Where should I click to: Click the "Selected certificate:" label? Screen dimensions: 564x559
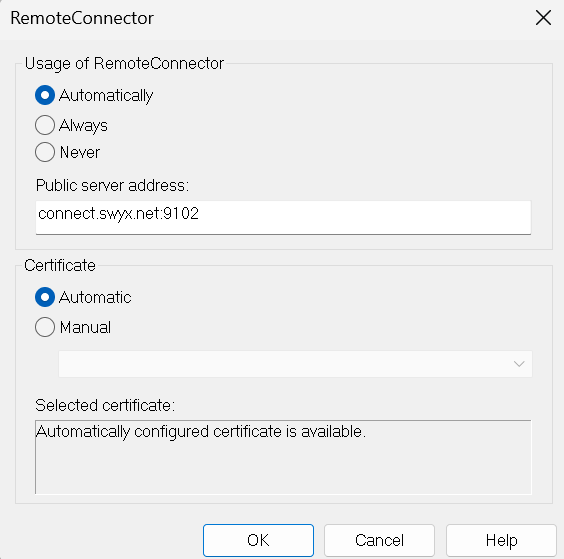point(105,405)
